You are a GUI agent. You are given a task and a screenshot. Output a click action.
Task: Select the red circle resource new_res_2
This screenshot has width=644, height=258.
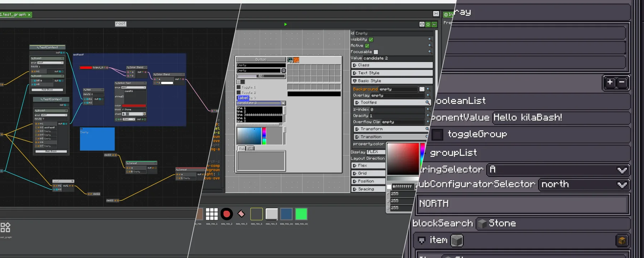(x=226, y=214)
